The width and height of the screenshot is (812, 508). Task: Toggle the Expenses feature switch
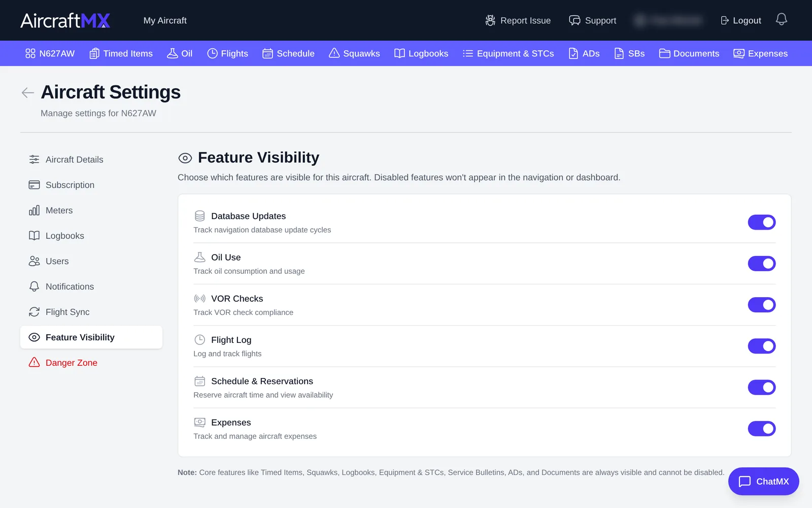pyautogui.click(x=762, y=428)
